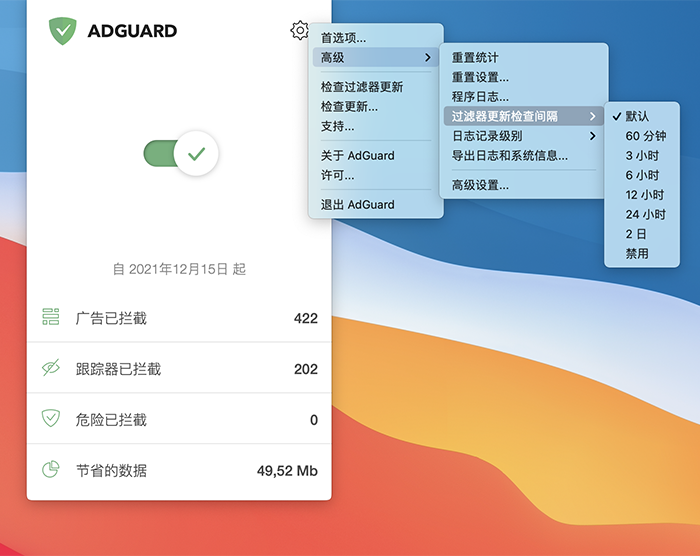Click the 跟踪器已拦截 label
Image resolution: width=700 pixels, height=556 pixels.
coord(118,369)
